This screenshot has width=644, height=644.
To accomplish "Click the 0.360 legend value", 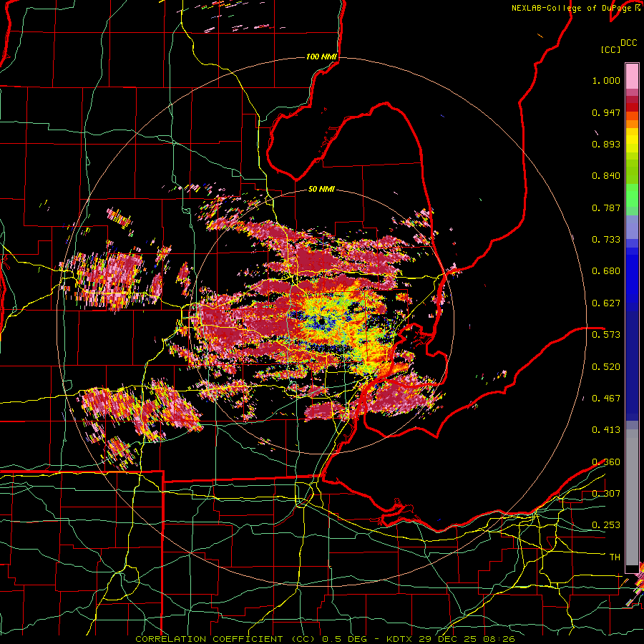I will [x=606, y=462].
